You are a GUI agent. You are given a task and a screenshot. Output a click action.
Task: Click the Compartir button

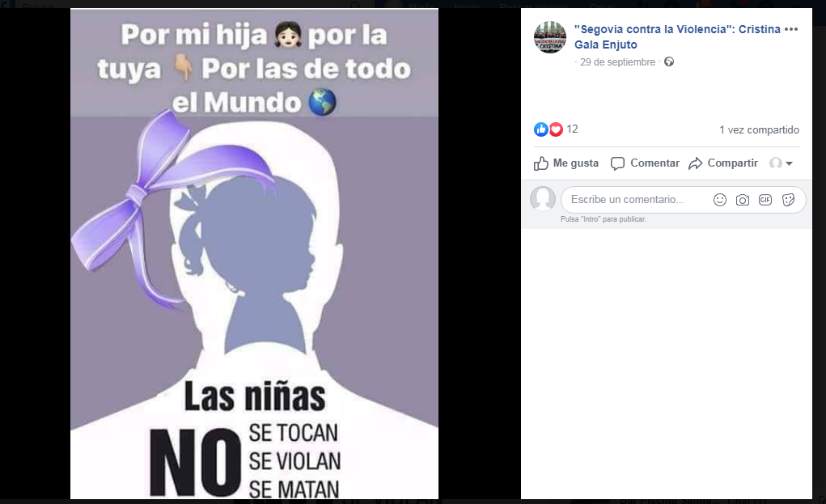coord(723,163)
